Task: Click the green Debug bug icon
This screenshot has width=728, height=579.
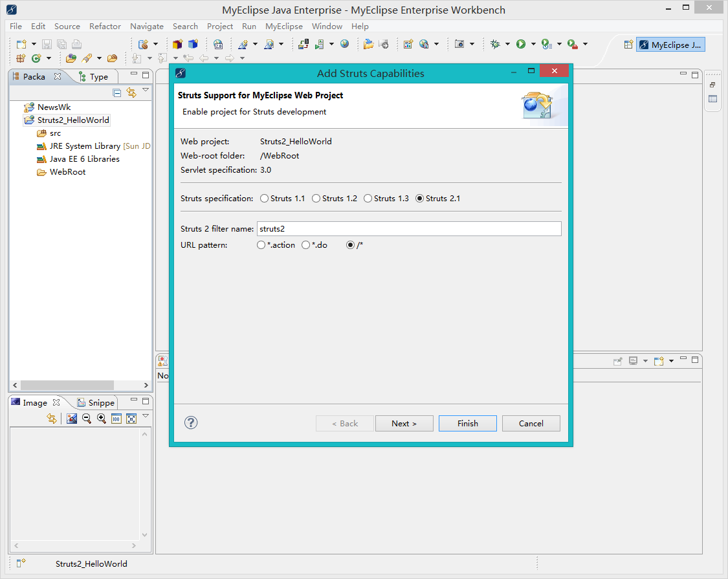Action: pyautogui.click(x=496, y=44)
